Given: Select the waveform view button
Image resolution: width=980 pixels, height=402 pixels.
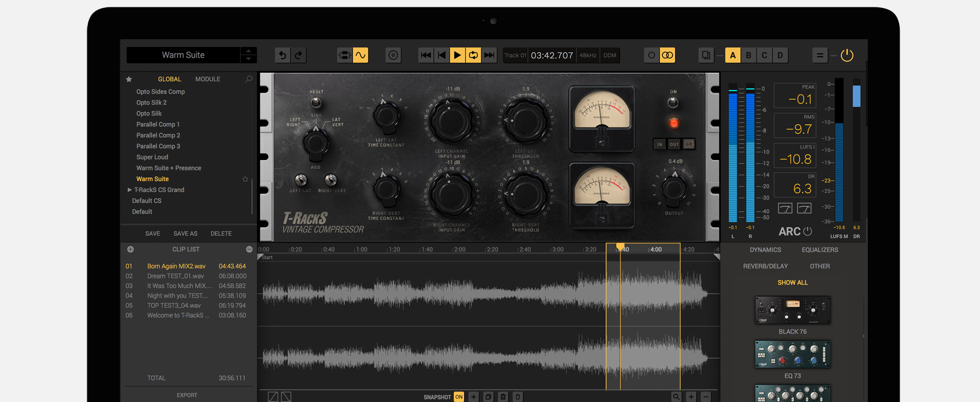Looking at the screenshot, I should point(361,55).
